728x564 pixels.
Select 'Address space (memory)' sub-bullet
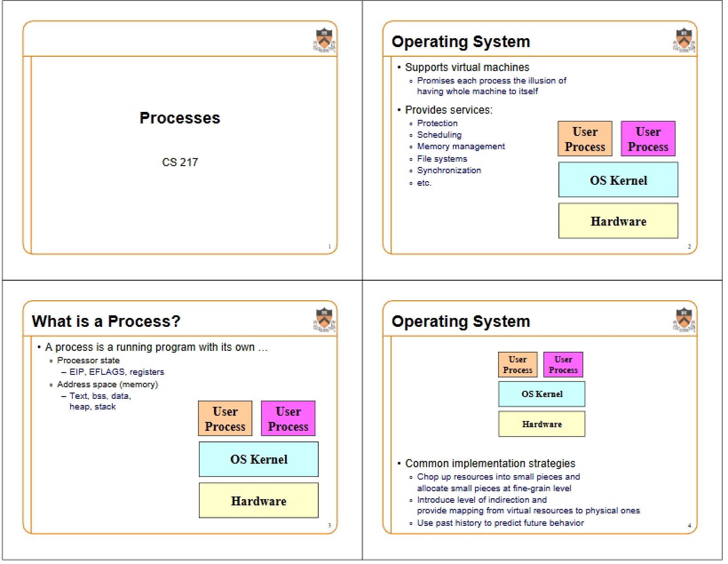(x=107, y=385)
